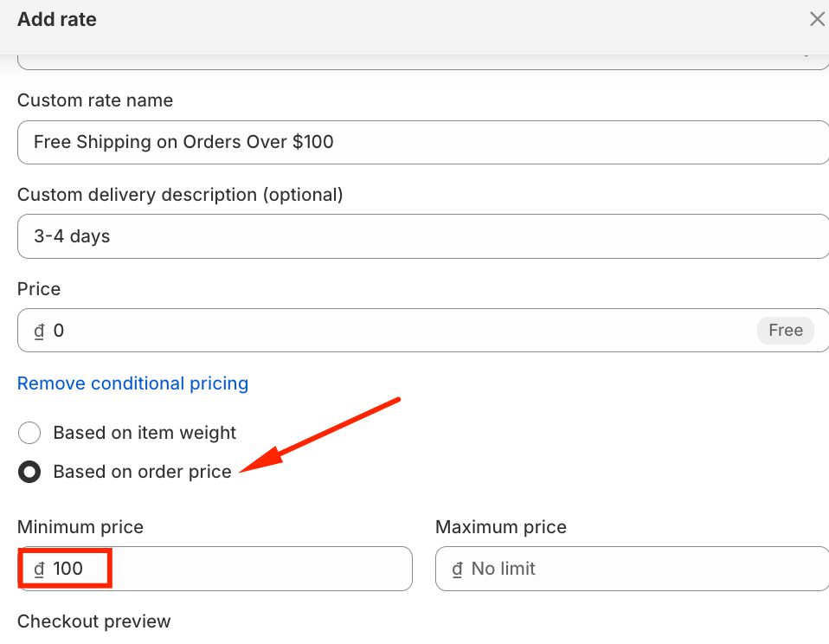Click the Checkout preview heading
This screenshot has height=644, width=829.
[94, 621]
